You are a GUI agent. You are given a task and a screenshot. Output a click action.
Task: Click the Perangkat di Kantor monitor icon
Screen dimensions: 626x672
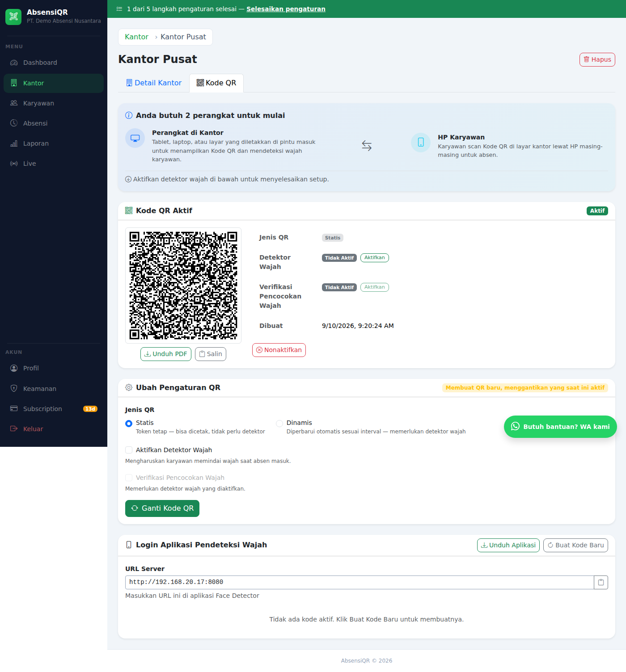(x=135, y=138)
